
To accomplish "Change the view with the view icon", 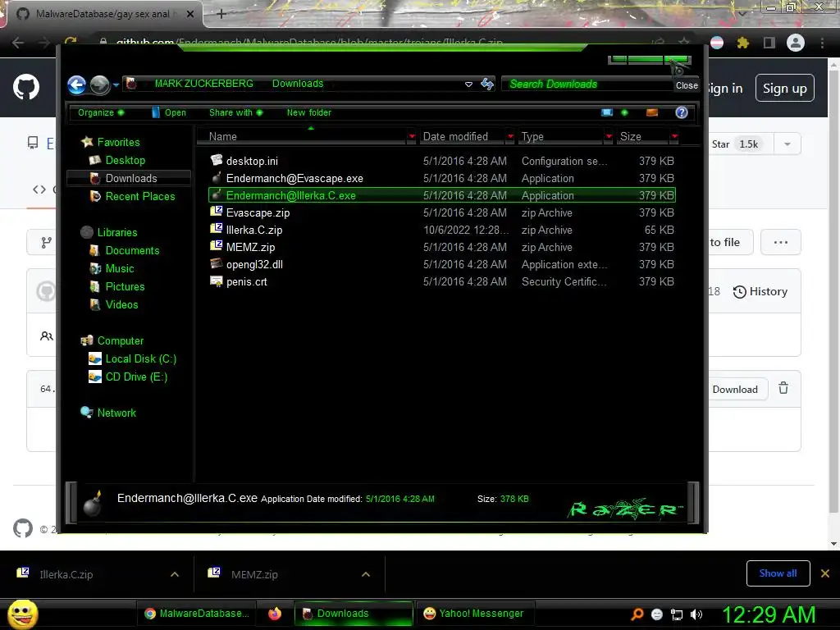I will 607,112.
